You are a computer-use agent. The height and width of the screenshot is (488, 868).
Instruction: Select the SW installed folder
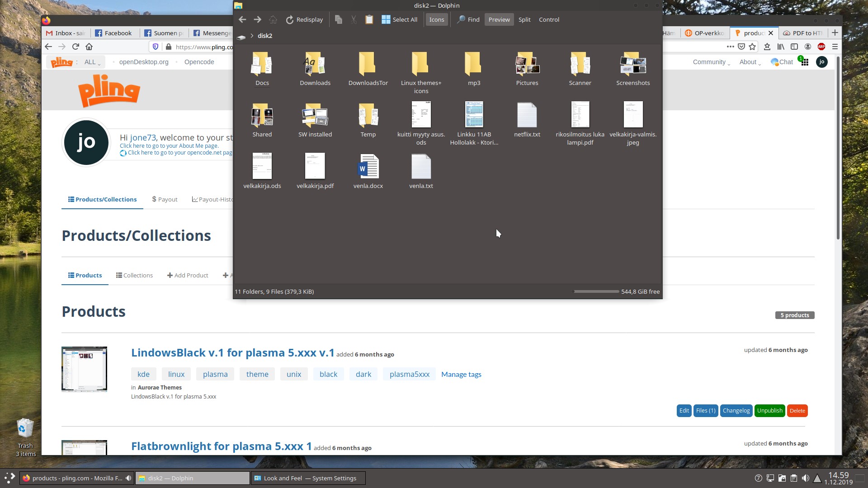click(315, 120)
